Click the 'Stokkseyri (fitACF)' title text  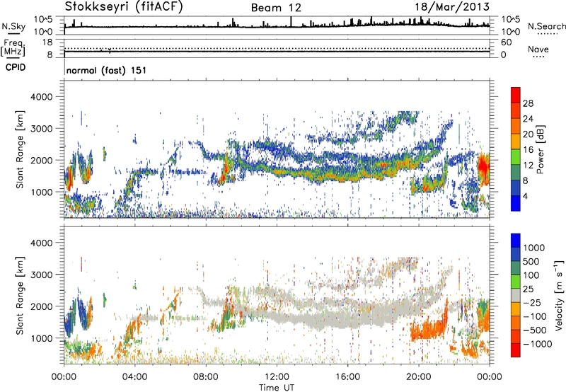click(x=125, y=6)
